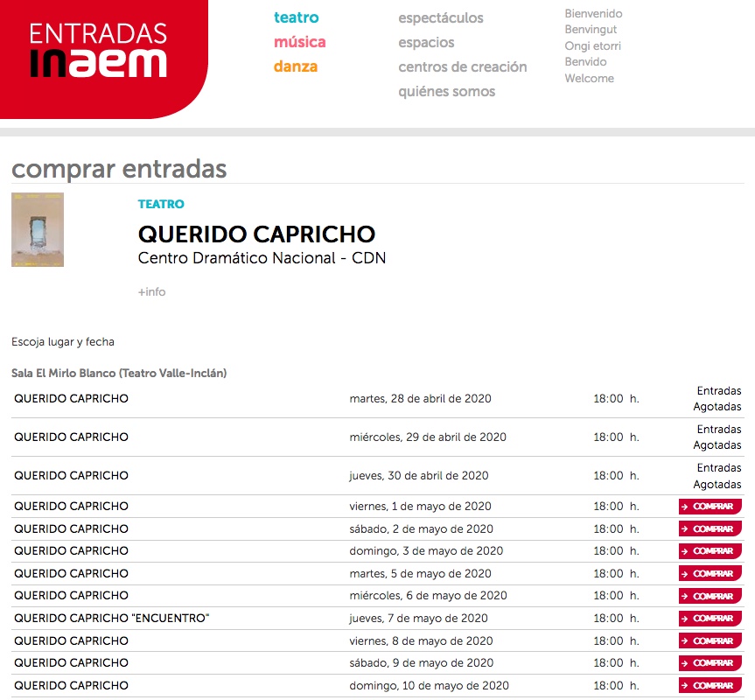Open the espectáculos page
Viewport: 755px width, 700px height.
(x=441, y=17)
